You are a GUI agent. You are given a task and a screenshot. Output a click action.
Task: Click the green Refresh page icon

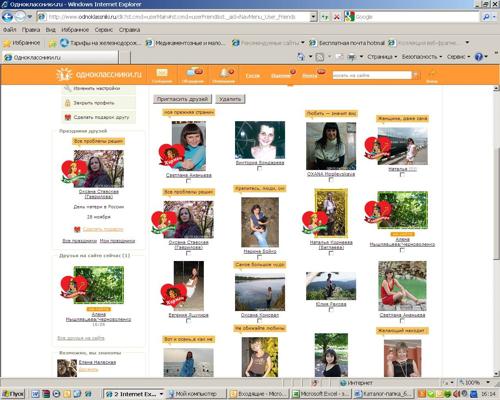click(x=324, y=17)
